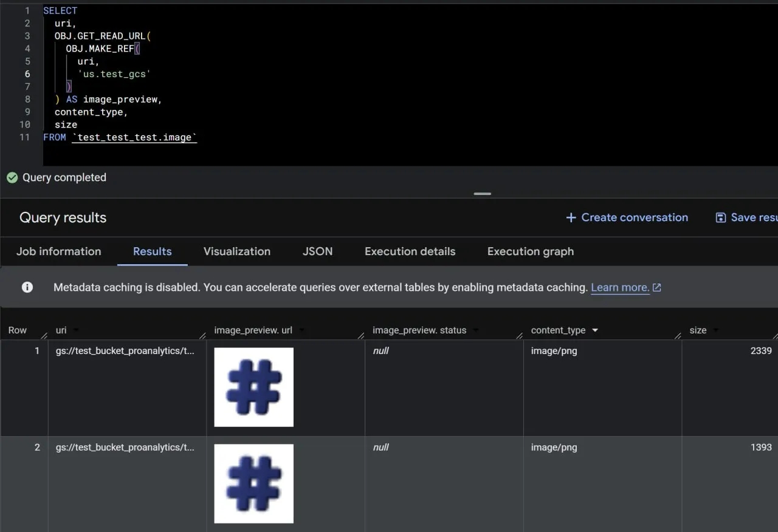Click the image preview thumbnail in row 1

[x=253, y=387]
